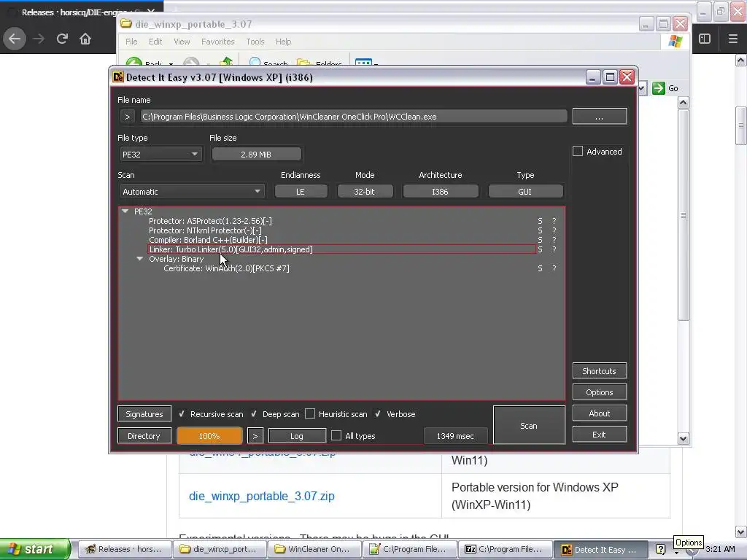
Task: Enable All types checkbox
Action: pos(336,436)
